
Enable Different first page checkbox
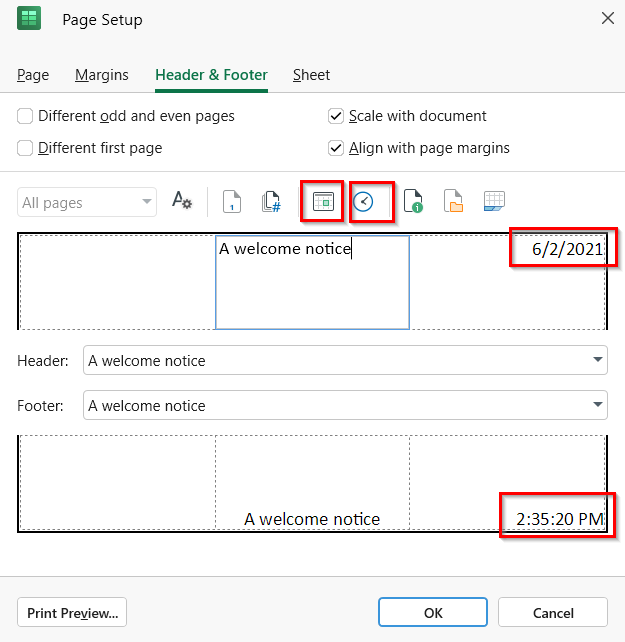25,148
